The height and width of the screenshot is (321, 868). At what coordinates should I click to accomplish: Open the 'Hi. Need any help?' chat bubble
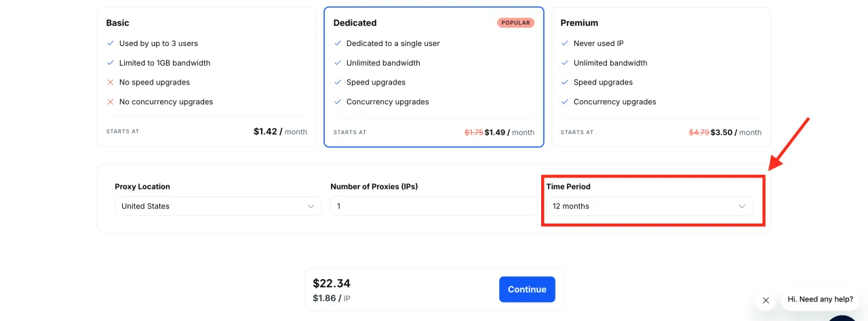click(821, 299)
